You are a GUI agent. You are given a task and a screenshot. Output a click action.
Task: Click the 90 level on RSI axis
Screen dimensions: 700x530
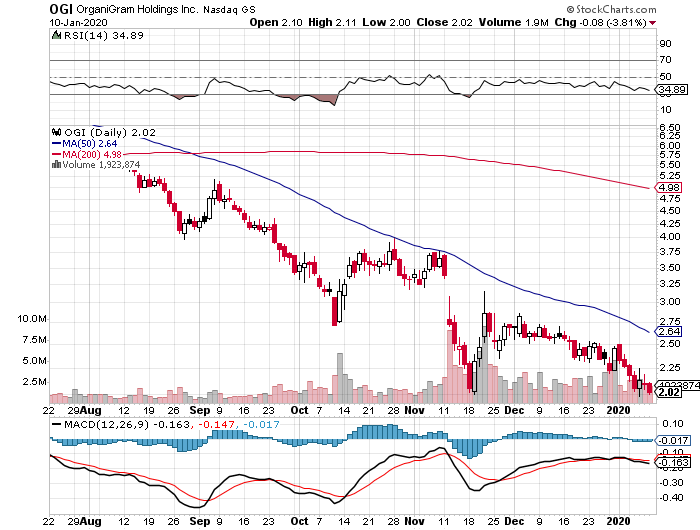665,44
